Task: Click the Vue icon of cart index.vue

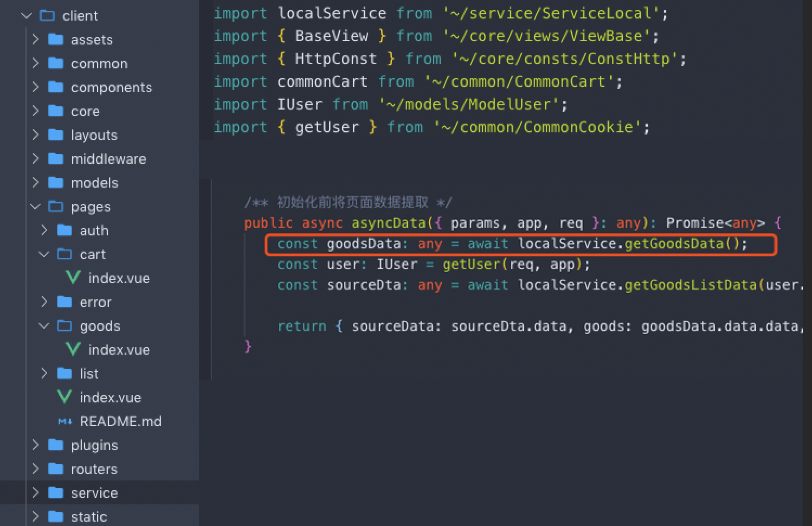Action: pyautogui.click(x=73, y=278)
